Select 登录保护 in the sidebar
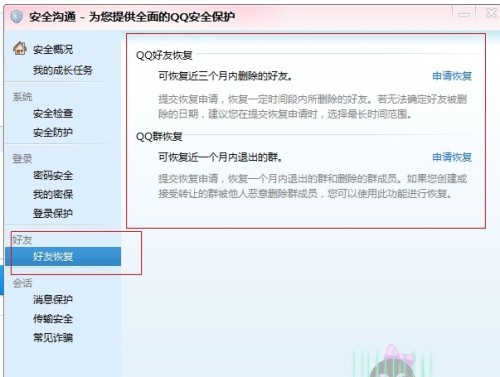 point(53,213)
